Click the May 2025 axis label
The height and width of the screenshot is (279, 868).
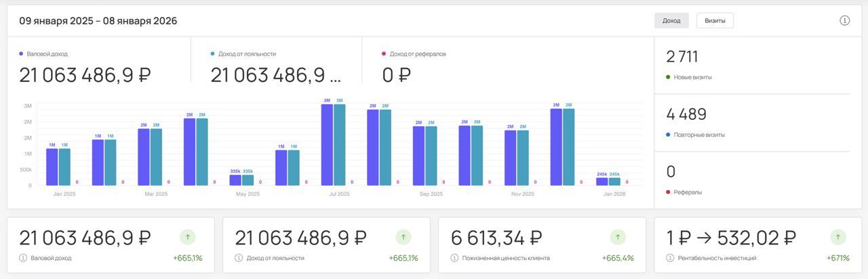pyautogui.click(x=248, y=194)
